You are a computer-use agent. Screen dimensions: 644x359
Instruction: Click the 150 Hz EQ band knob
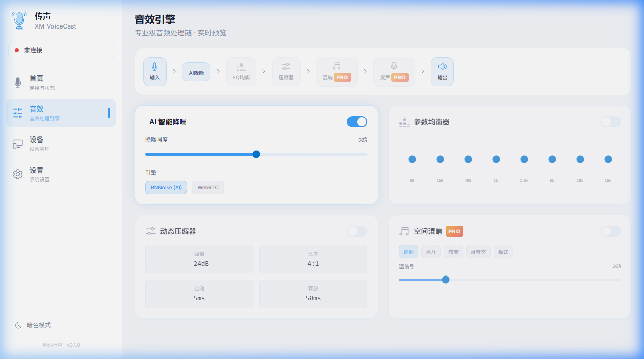point(440,159)
